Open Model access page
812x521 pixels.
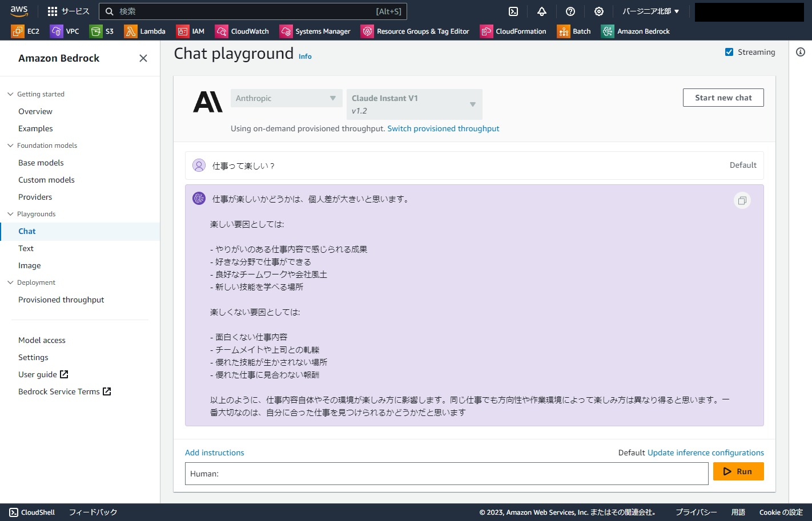[x=42, y=340]
